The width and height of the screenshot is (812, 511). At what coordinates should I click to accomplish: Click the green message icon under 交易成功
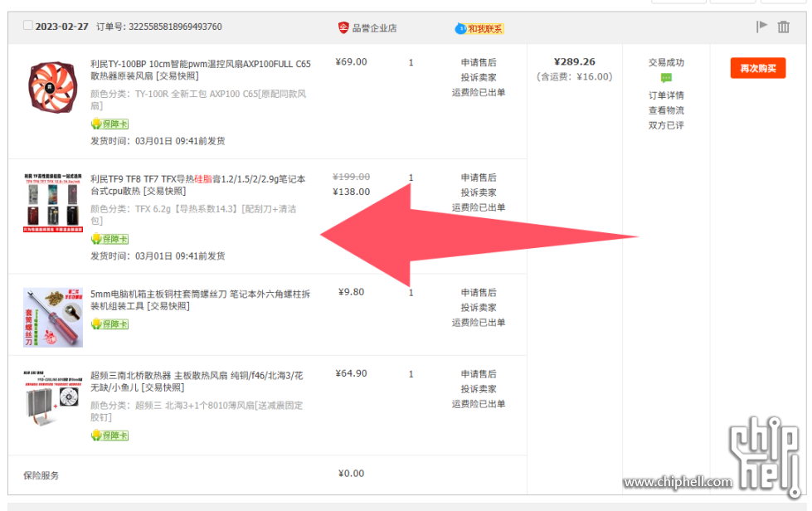pyautogui.click(x=666, y=78)
